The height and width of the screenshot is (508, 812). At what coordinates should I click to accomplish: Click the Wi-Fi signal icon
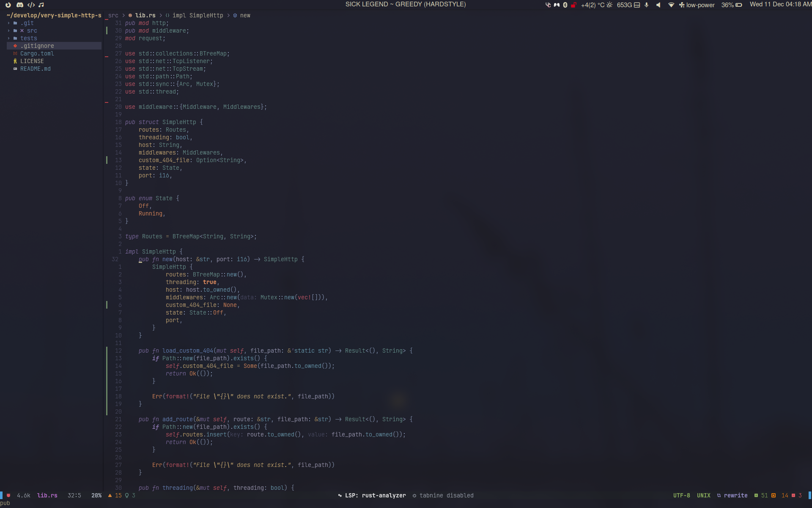click(x=671, y=5)
